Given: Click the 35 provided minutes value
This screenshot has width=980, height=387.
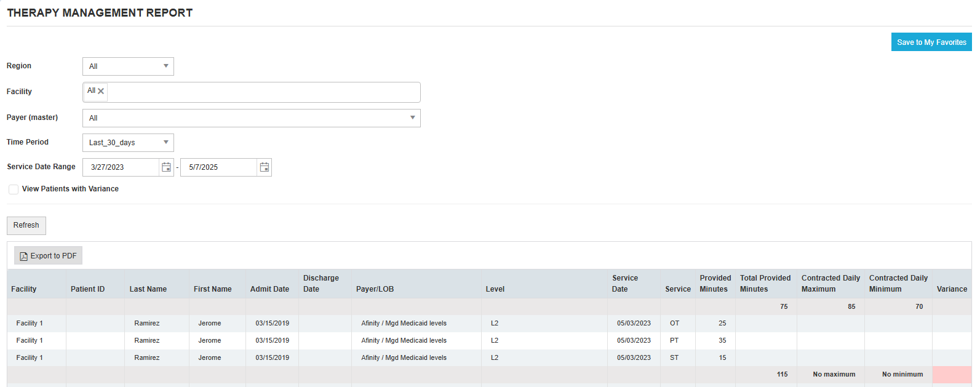Looking at the screenshot, I should pyautogui.click(x=722, y=340).
